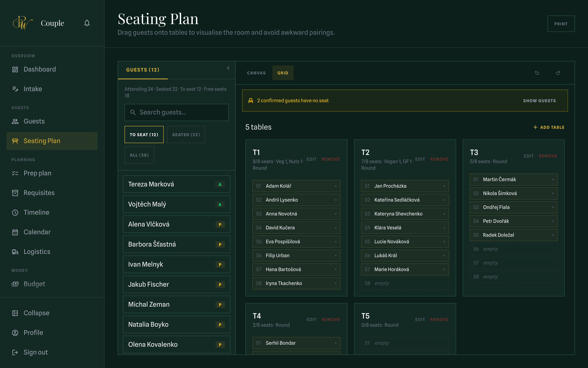Screen dimensions: 588x368
Task: Collapse the guests panel chevron
Action: (228, 68)
